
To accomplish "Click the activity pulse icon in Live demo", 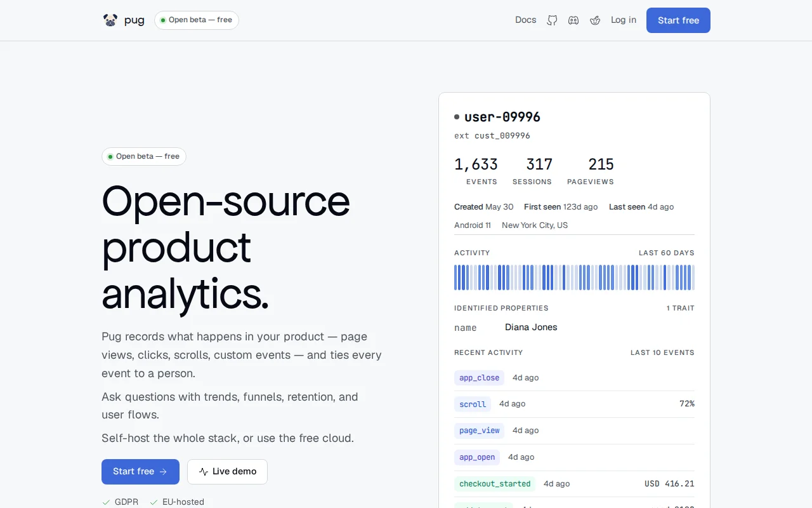I will pyautogui.click(x=204, y=472).
